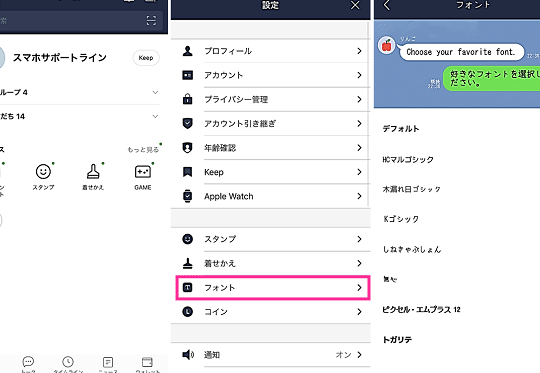Expand the groups (ループ 4) section
The height and width of the screenshot is (373, 540).
point(155,92)
